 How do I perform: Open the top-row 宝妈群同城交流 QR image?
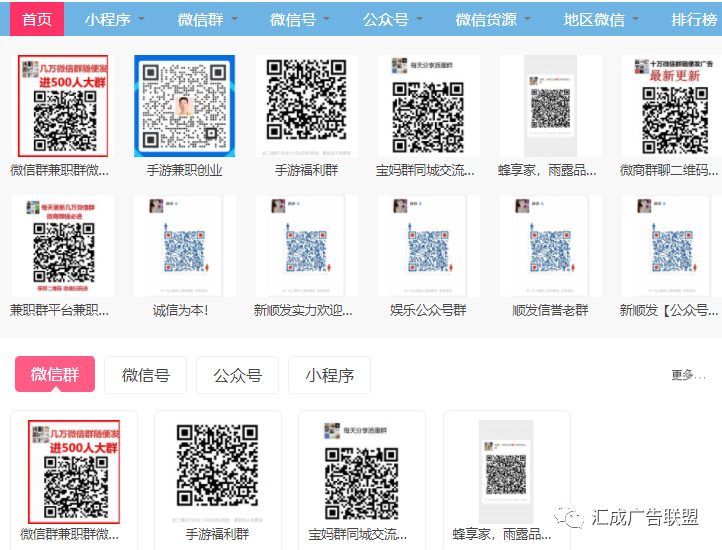click(429, 106)
